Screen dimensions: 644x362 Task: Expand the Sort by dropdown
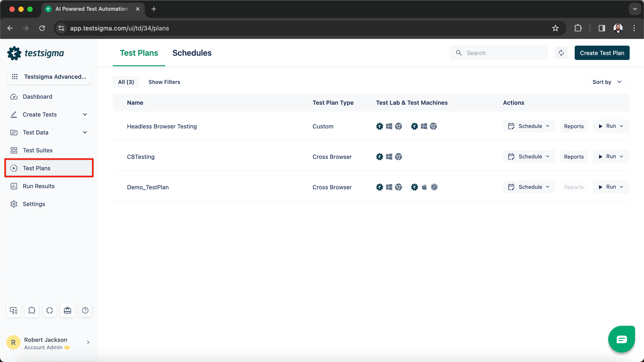[x=607, y=82]
